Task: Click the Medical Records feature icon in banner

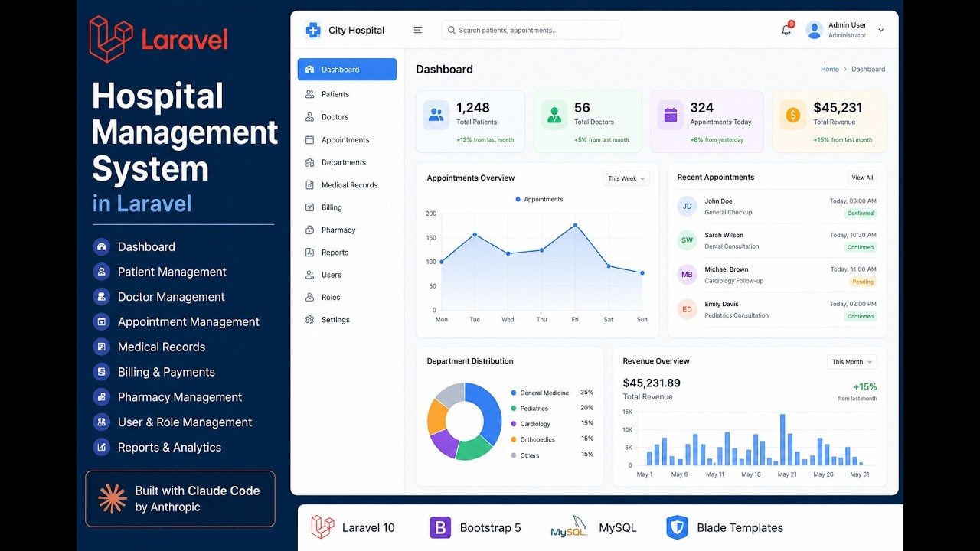Action: coord(101,347)
